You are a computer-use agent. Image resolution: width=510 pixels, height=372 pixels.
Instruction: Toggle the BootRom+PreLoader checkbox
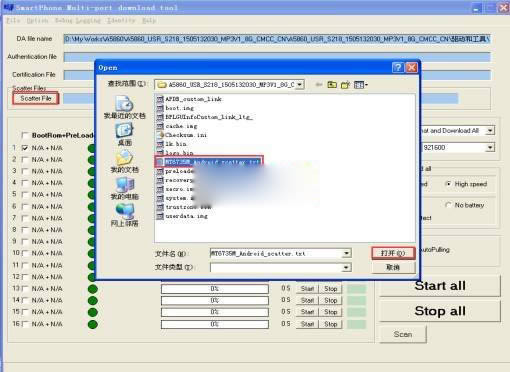(x=25, y=135)
